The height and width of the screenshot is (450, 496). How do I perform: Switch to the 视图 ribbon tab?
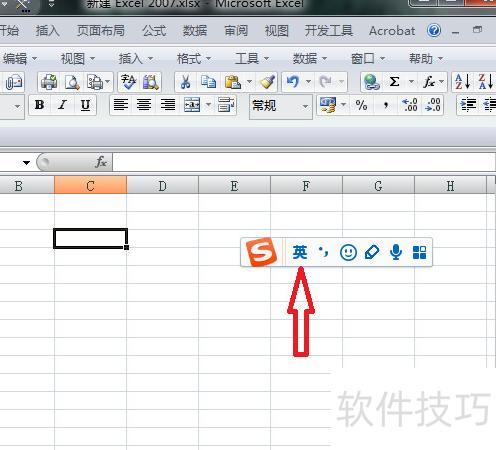click(277, 31)
